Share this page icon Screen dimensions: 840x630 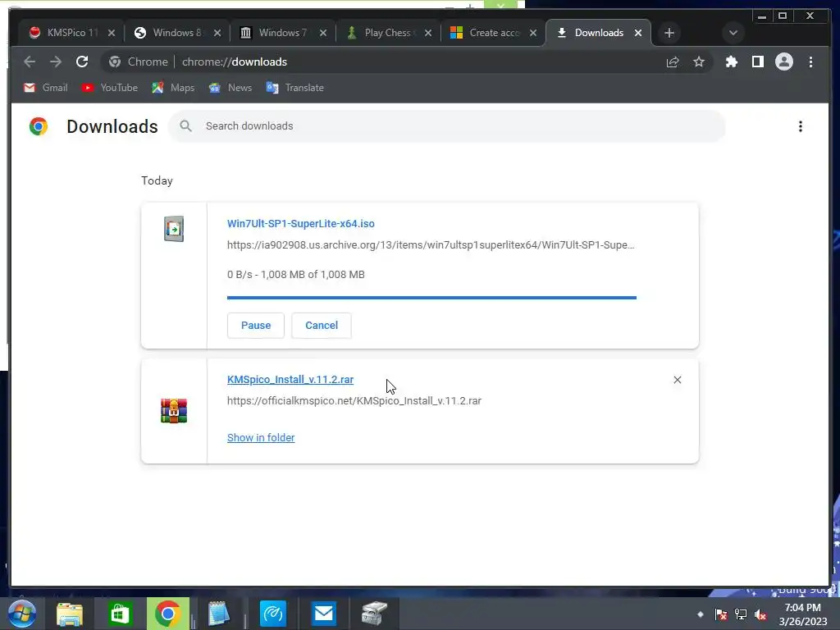pos(673,62)
